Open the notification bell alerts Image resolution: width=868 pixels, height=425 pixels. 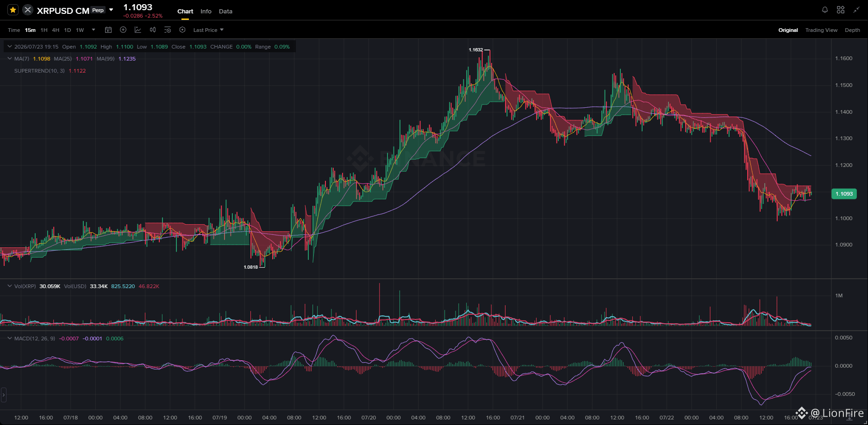pyautogui.click(x=825, y=10)
